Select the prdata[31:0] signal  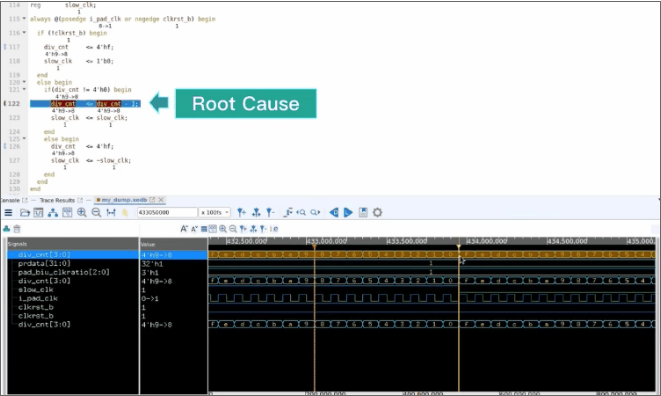[x=44, y=264]
